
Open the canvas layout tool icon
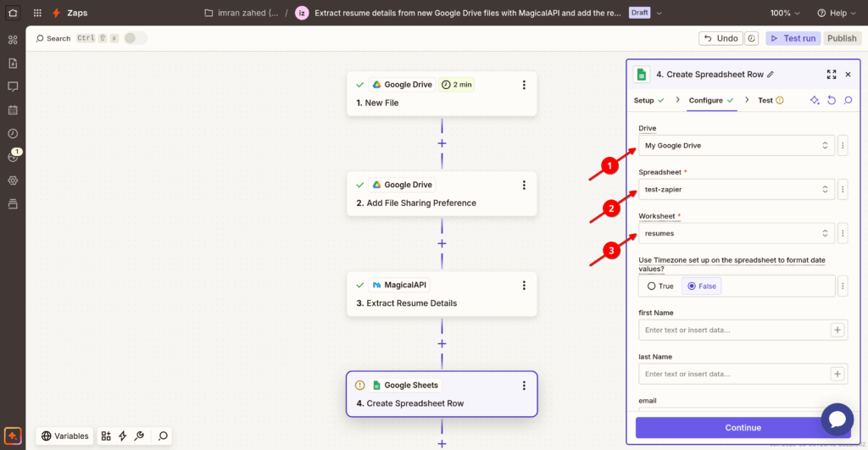[106, 436]
